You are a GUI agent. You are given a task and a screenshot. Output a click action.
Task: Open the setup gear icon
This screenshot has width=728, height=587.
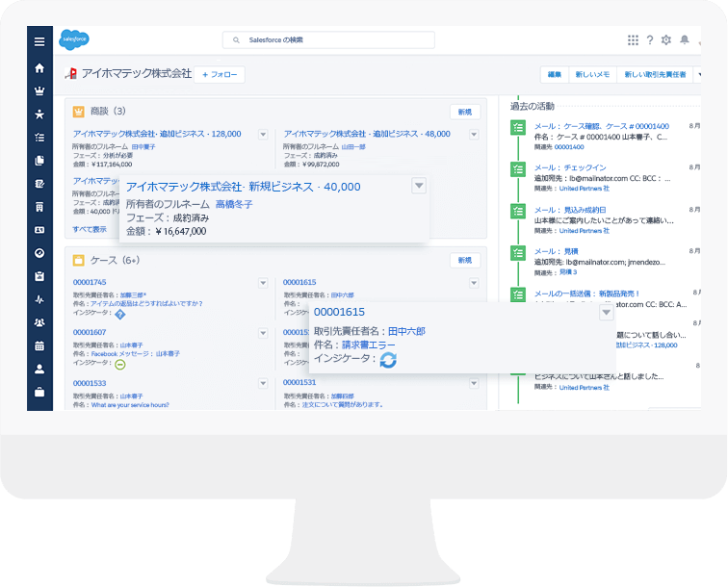pyautogui.click(x=666, y=40)
